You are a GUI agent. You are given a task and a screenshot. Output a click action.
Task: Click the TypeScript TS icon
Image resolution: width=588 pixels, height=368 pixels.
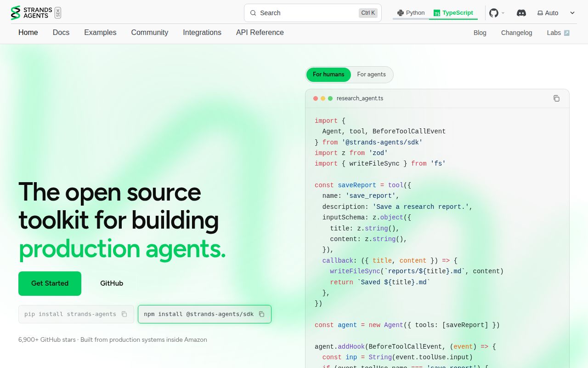click(437, 13)
